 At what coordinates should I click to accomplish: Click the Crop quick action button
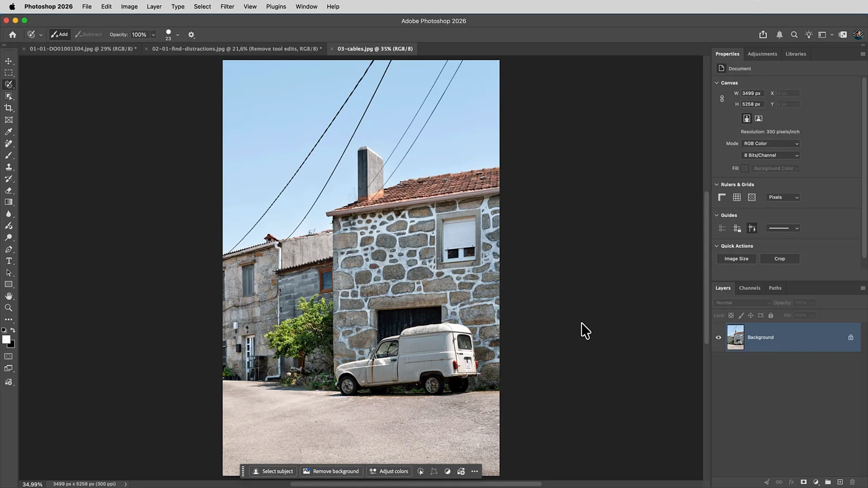pos(780,259)
